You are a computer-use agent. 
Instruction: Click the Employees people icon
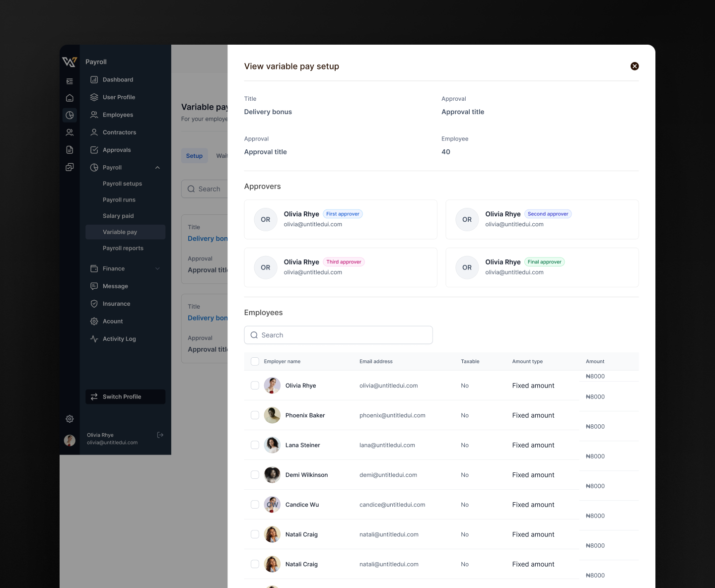[94, 115]
